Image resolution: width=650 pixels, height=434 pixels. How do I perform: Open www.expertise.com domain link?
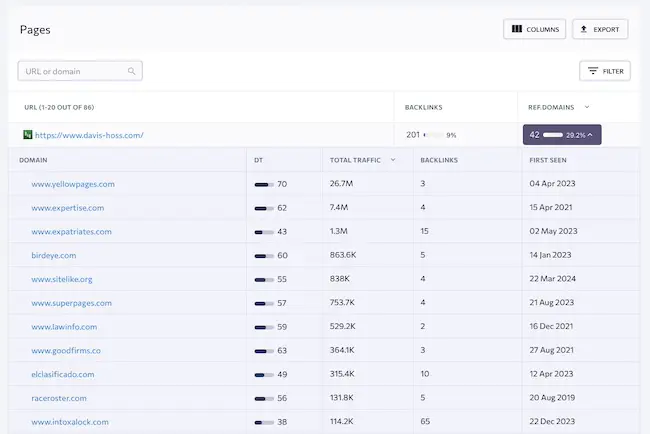click(x=68, y=208)
